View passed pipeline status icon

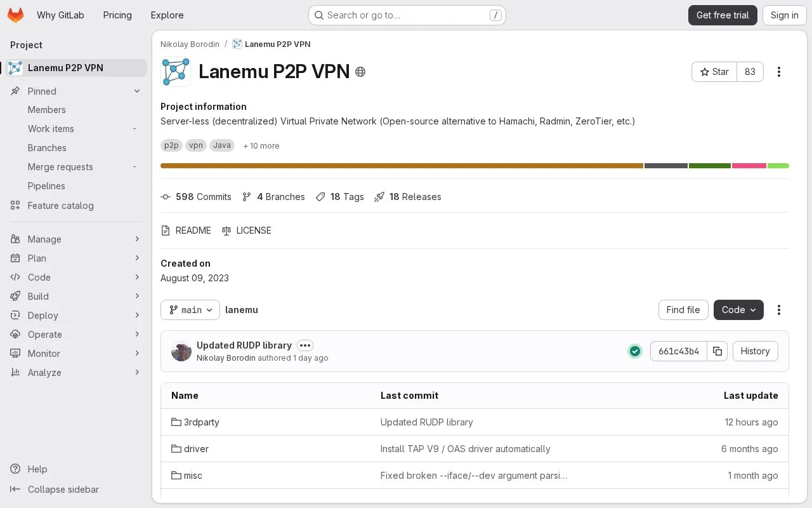(x=635, y=351)
